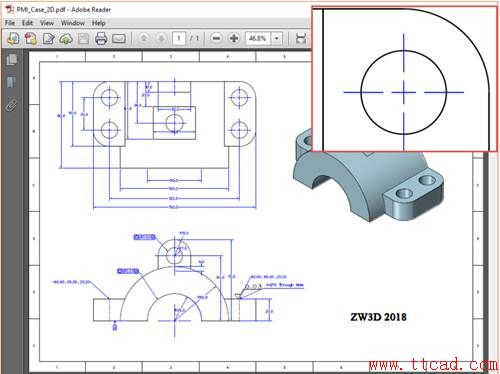Zoom in with the plus button

coord(234,38)
